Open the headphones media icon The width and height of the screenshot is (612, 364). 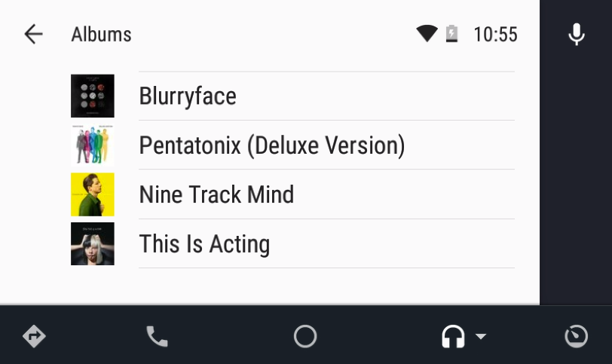point(453,336)
